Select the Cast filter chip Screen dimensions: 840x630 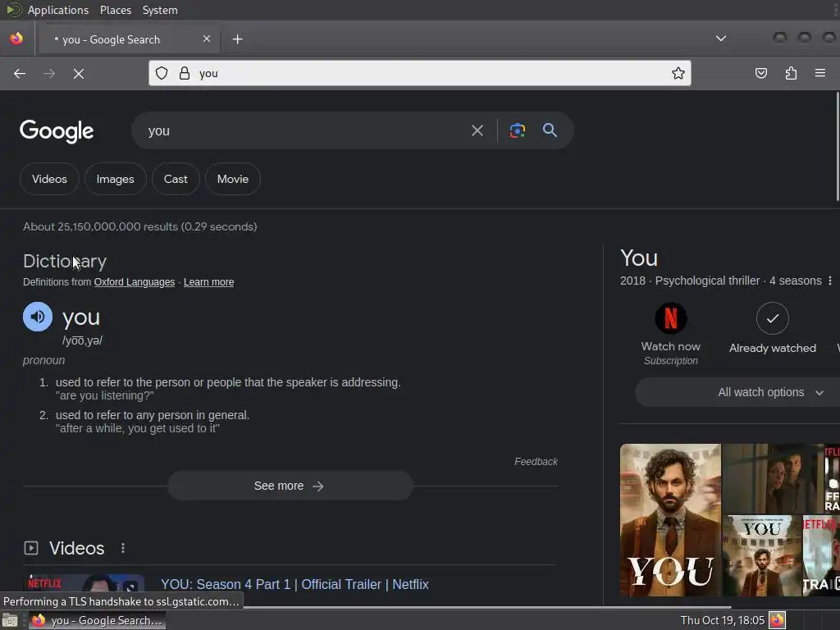(176, 179)
